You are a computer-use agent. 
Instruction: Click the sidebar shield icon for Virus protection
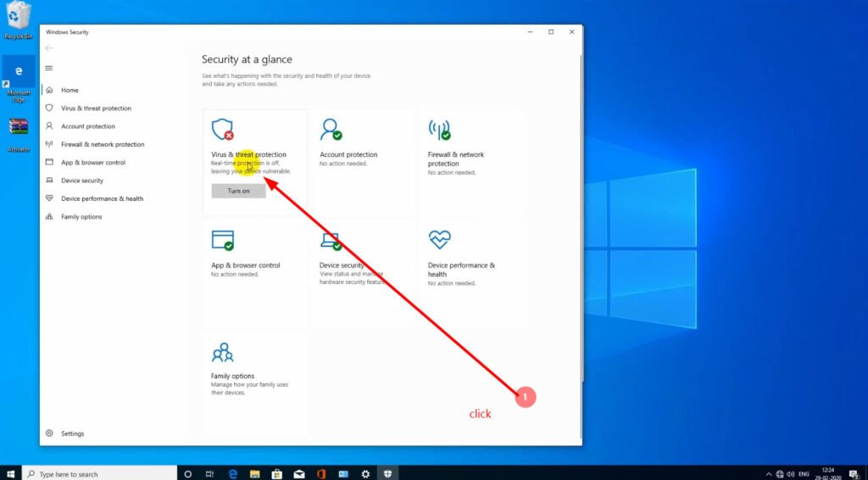tap(49, 108)
